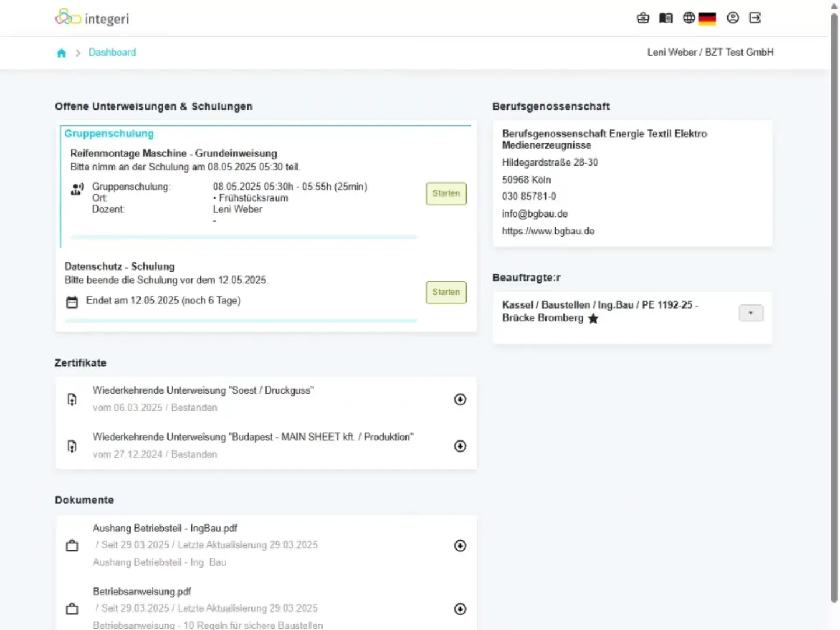This screenshot has height=630, width=840.
Task: Open the https://www.bgbau.de website link
Action: (x=548, y=231)
